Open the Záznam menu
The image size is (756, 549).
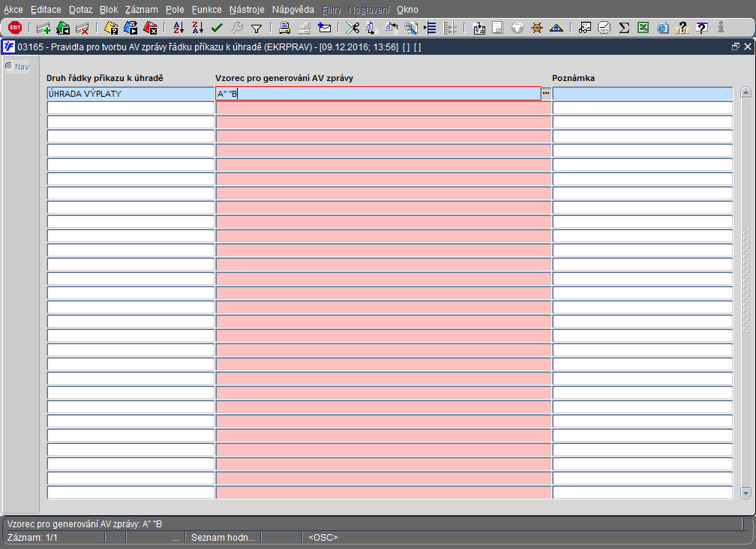coord(141,10)
